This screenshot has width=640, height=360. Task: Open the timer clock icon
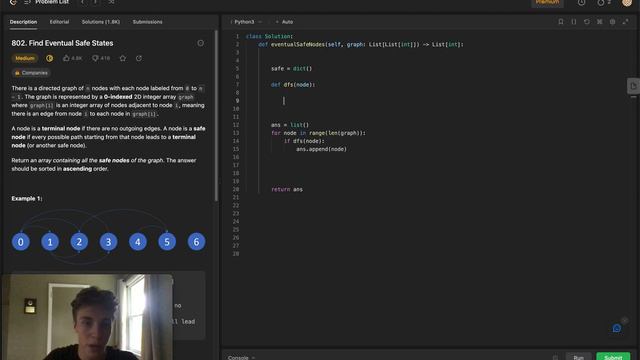[581, 2]
